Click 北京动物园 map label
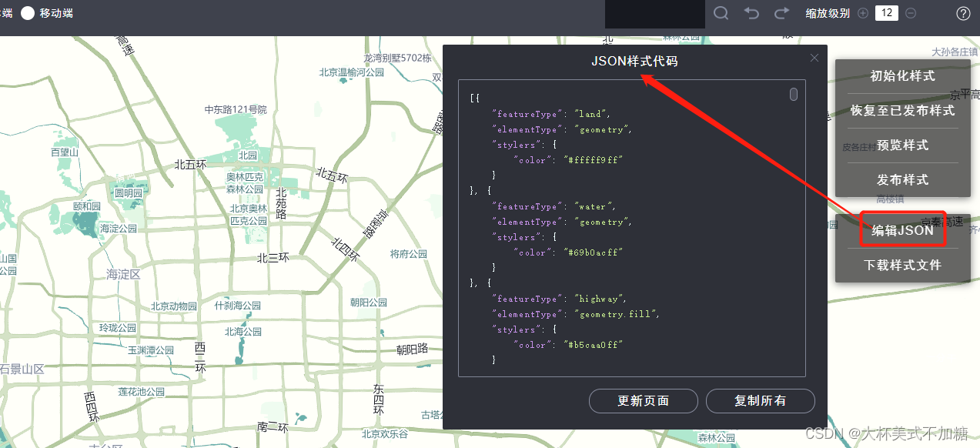This screenshot has width=980, height=448. point(174,306)
